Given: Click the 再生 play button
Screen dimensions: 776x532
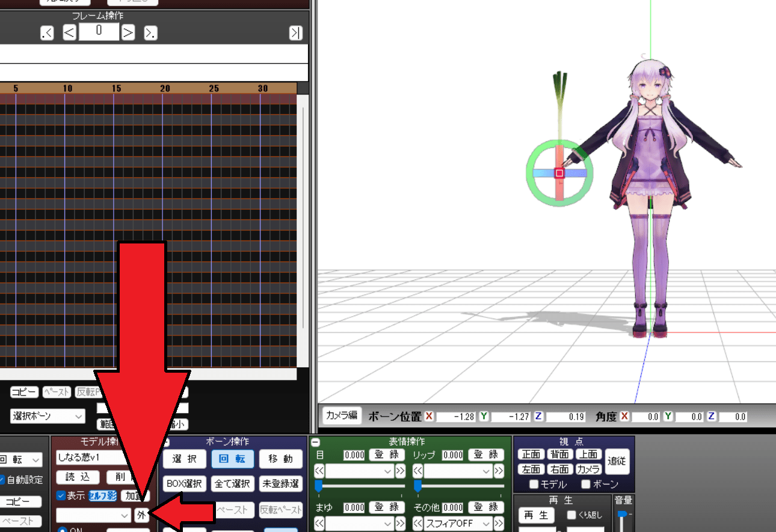Looking at the screenshot, I should click(x=536, y=516).
